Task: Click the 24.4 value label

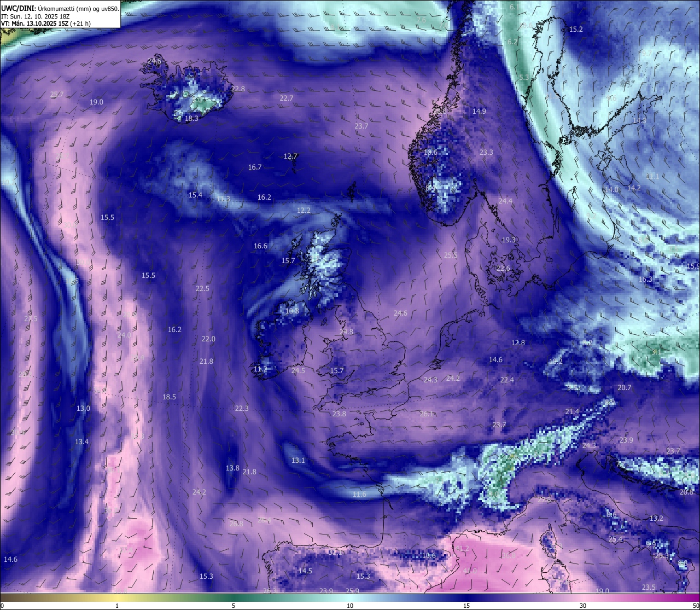Action: (505, 201)
